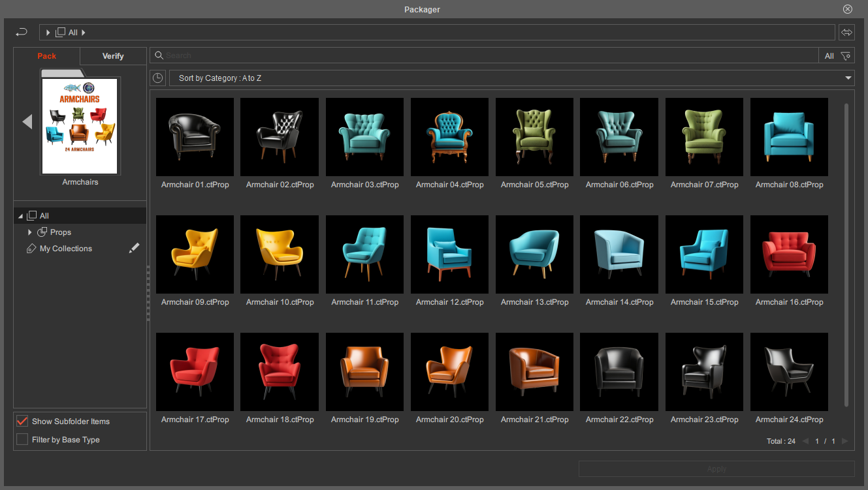Viewport: 868px width, 490px height.
Task: Select the Armchair 19.ctProp thumbnail
Action: pos(365,372)
